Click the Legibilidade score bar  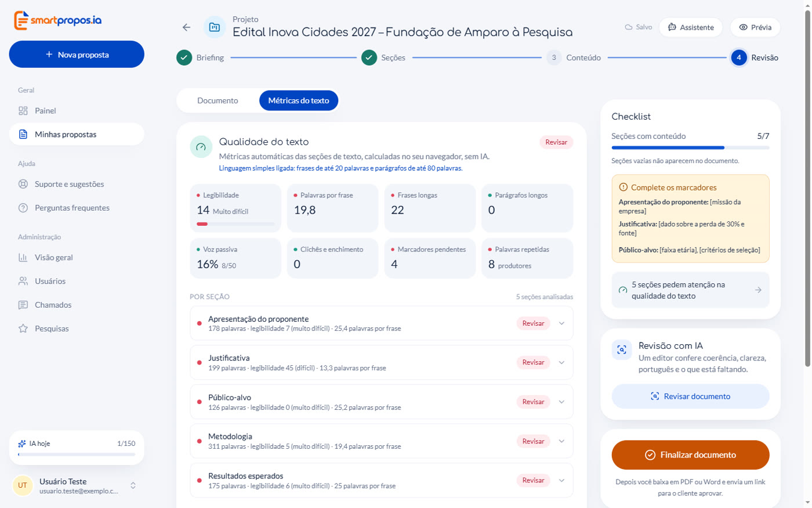(x=235, y=224)
